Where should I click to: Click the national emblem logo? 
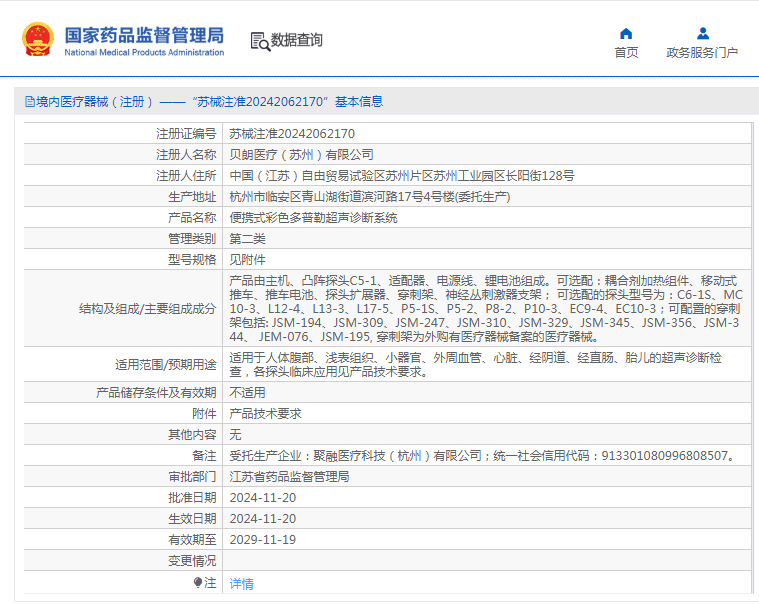[x=37, y=39]
